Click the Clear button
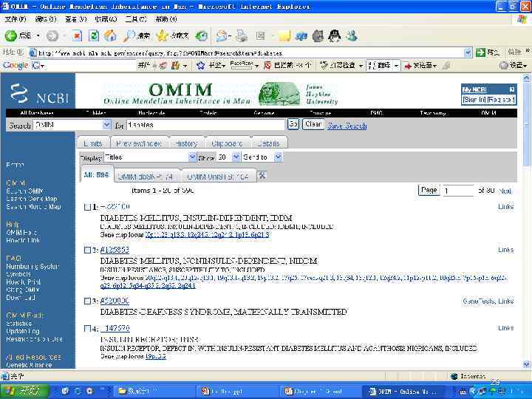Image resolution: width=532 pixels, height=399 pixels. pos(313,124)
